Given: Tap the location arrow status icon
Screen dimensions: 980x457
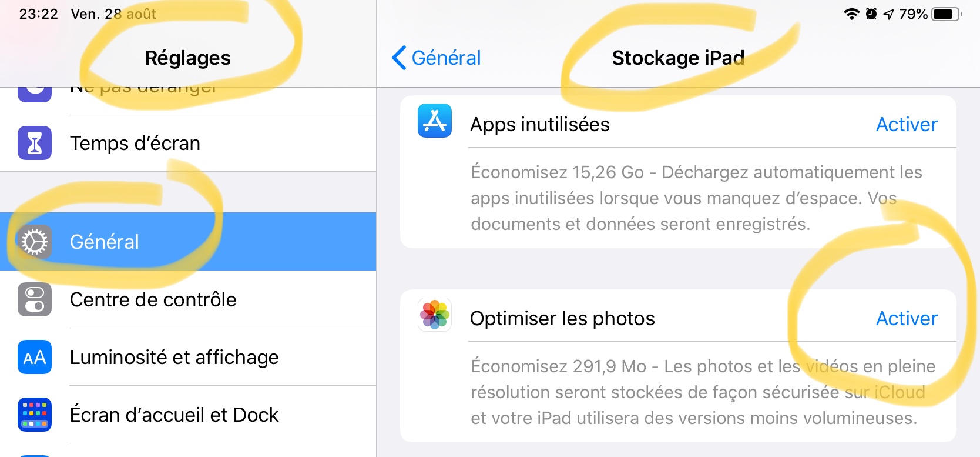Looking at the screenshot, I should (x=888, y=14).
